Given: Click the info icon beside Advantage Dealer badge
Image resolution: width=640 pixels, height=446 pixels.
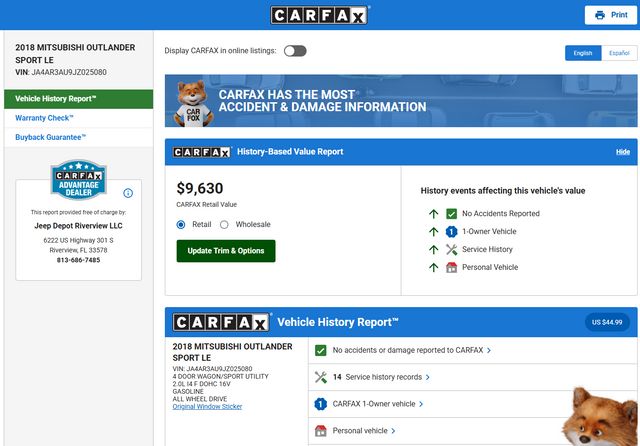Looking at the screenshot, I should tap(128, 193).
